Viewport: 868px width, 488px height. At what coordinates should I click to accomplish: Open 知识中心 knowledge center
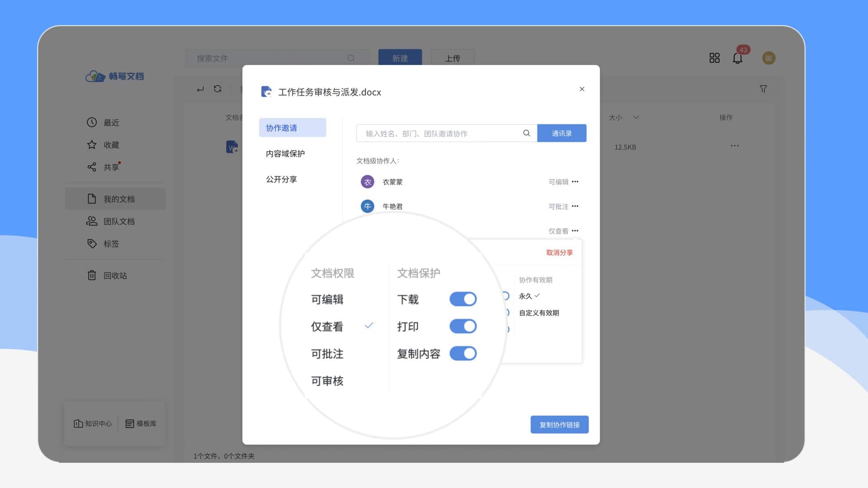(93, 423)
